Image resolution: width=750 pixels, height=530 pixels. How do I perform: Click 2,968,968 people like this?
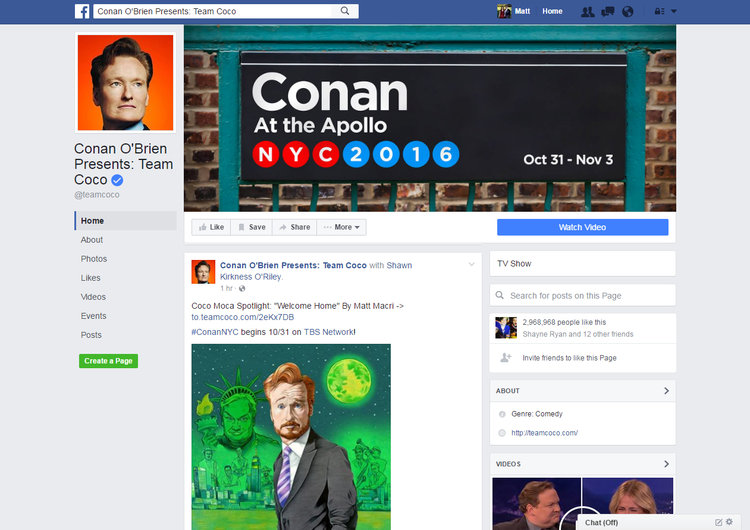click(x=564, y=322)
